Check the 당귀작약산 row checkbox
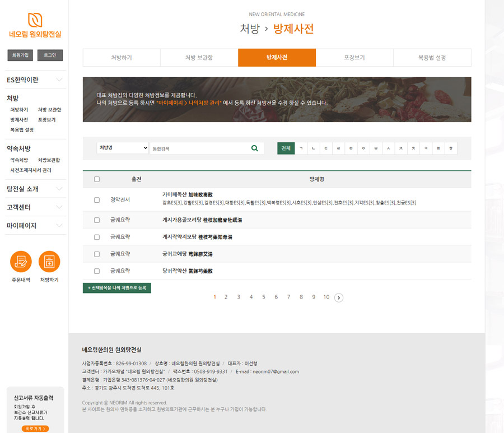 [97, 271]
